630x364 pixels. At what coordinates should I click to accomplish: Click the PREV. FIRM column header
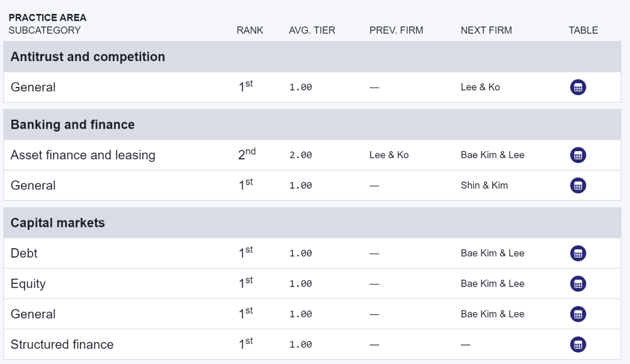[396, 30]
